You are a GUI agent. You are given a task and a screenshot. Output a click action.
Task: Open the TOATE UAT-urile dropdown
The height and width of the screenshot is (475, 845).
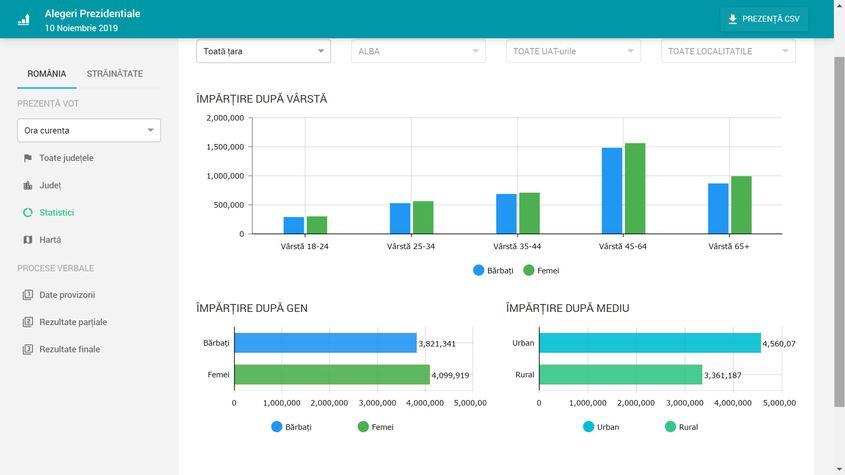tap(573, 51)
